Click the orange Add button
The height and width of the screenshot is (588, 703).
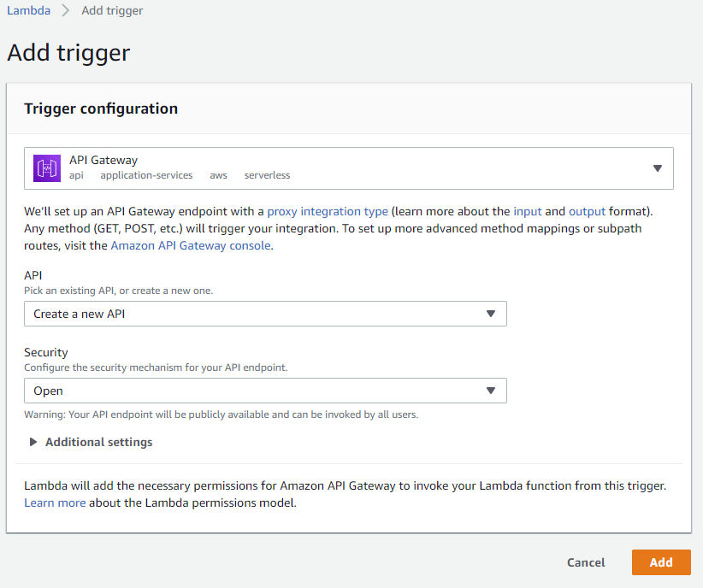(661, 562)
